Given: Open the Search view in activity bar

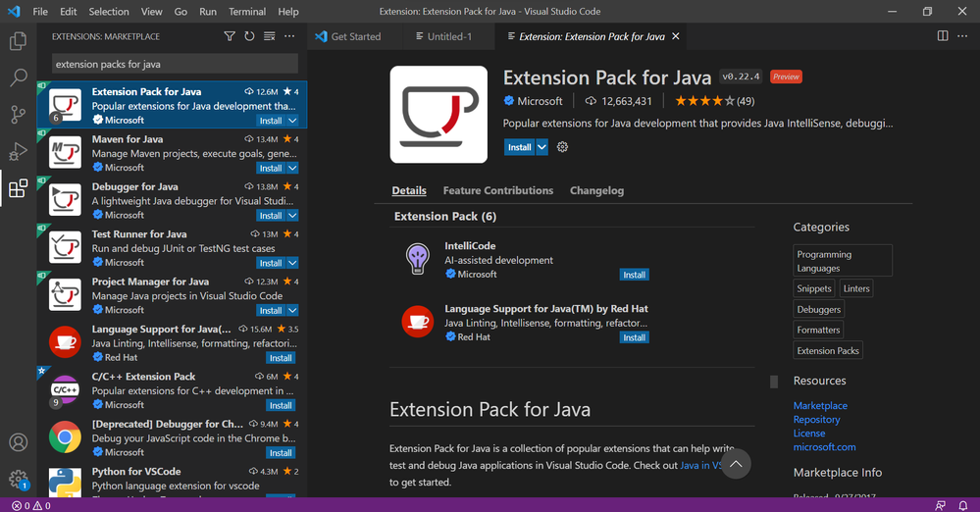Looking at the screenshot, I should (18, 77).
